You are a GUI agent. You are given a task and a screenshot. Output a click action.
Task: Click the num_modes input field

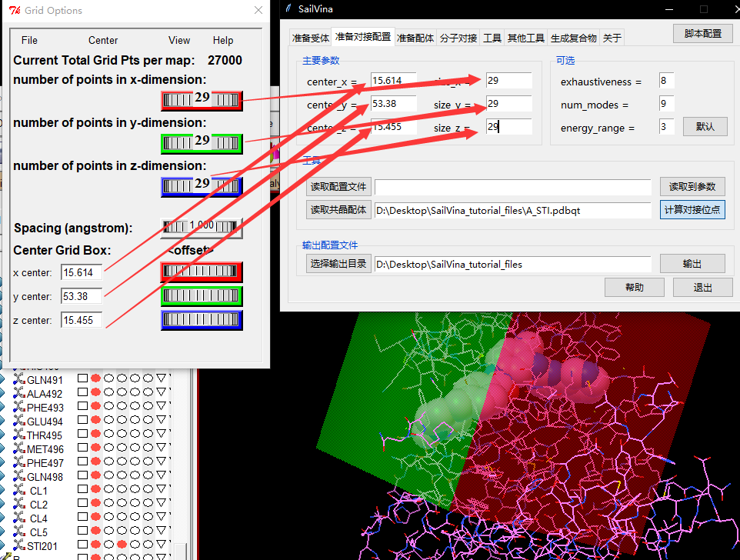(666, 104)
